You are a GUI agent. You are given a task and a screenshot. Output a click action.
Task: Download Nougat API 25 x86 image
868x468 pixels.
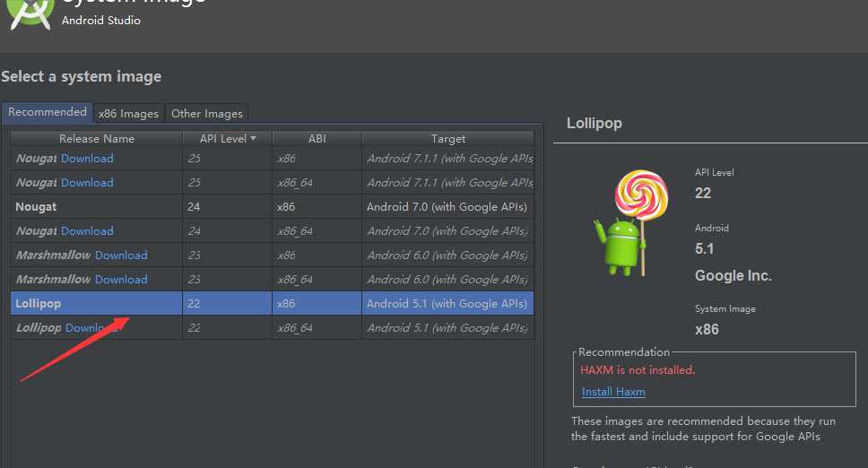click(88, 158)
